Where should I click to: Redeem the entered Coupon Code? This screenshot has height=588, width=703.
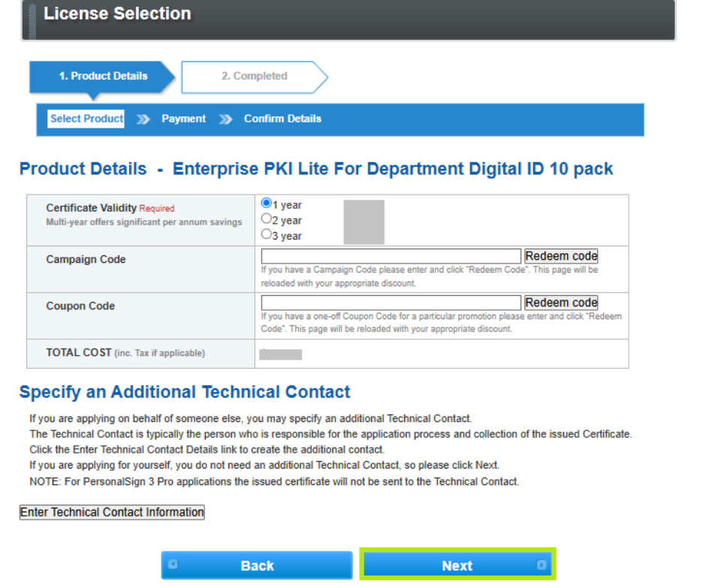click(561, 303)
